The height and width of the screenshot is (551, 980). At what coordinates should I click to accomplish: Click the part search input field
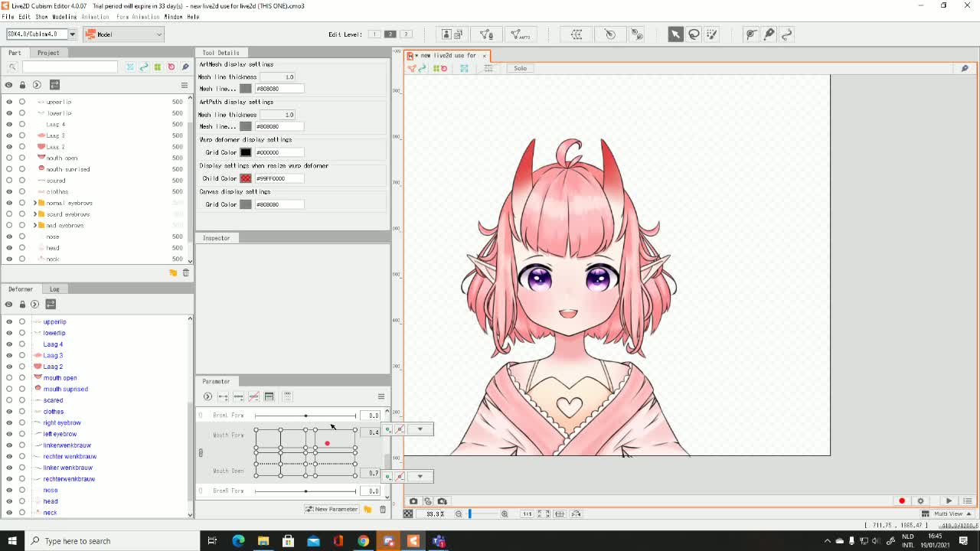pos(70,67)
